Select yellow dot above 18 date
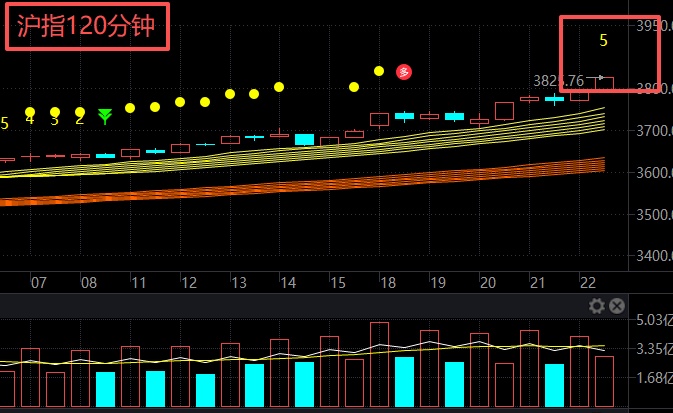Viewport: 673px width, 413px height. pos(379,71)
